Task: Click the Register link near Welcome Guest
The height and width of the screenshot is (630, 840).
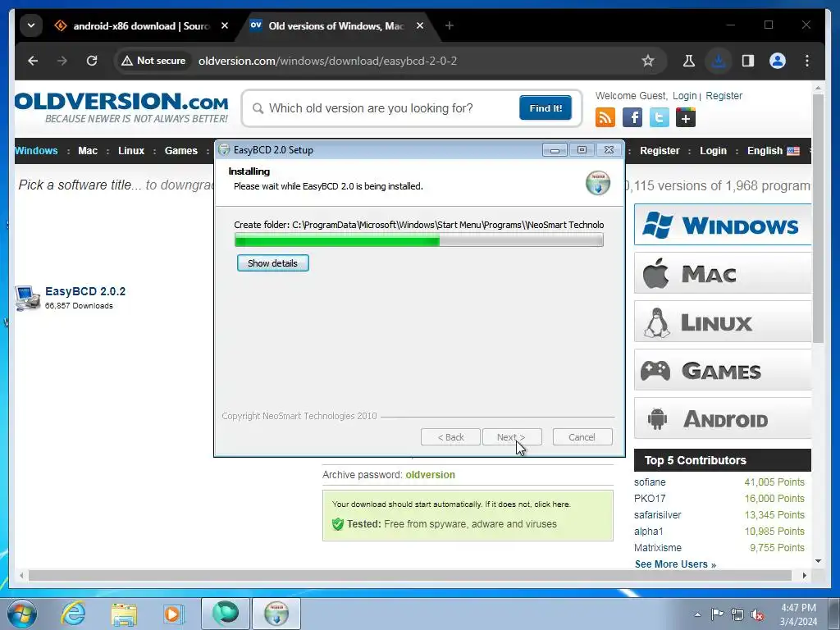Action: (x=724, y=96)
